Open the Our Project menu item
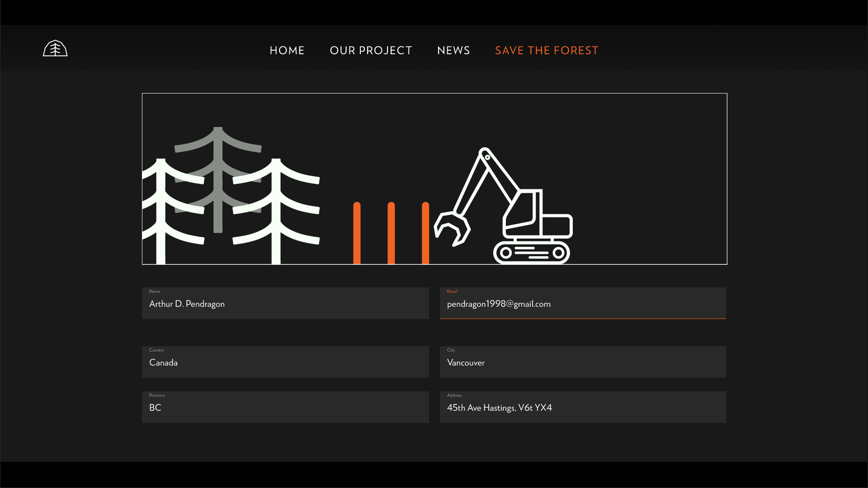The width and height of the screenshot is (868, 488). pos(371,50)
